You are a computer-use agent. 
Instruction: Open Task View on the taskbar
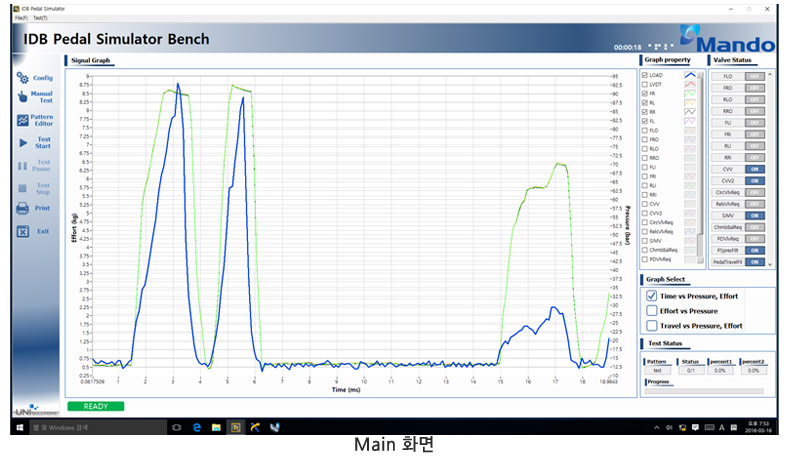click(176, 427)
